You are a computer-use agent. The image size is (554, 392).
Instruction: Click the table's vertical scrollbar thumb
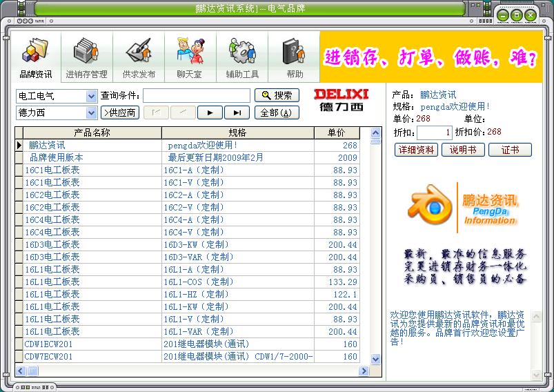coord(375,141)
